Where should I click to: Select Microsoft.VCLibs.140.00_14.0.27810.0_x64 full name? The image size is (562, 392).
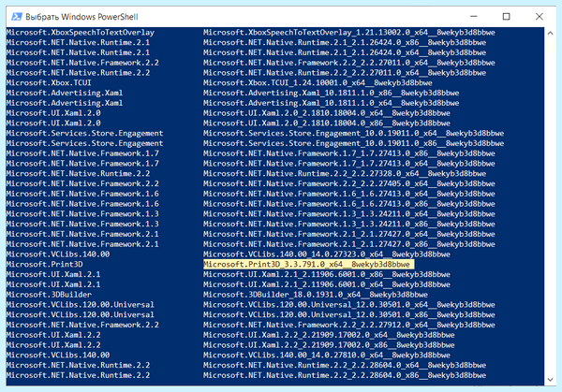327,356
